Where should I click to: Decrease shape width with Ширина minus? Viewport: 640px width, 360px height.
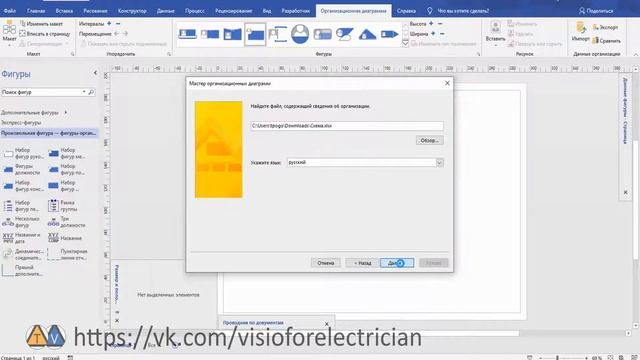tap(442, 33)
